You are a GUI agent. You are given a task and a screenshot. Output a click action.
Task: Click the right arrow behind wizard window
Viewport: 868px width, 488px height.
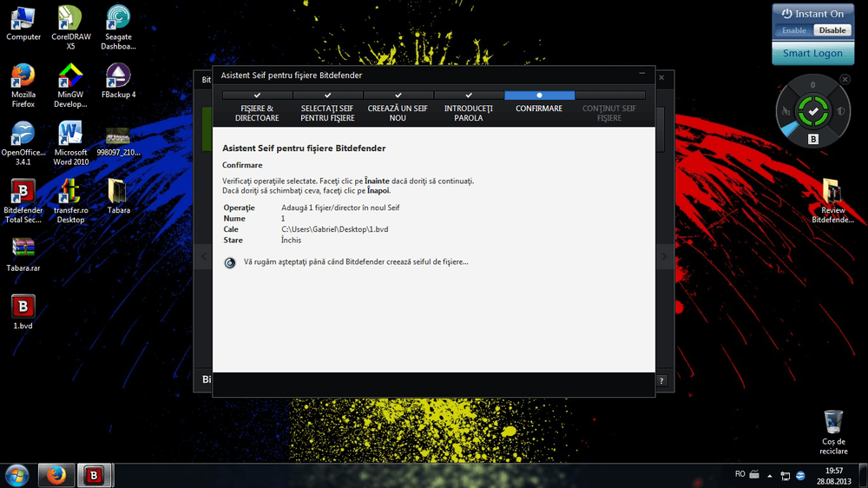pyautogui.click(x=664, y=256)
